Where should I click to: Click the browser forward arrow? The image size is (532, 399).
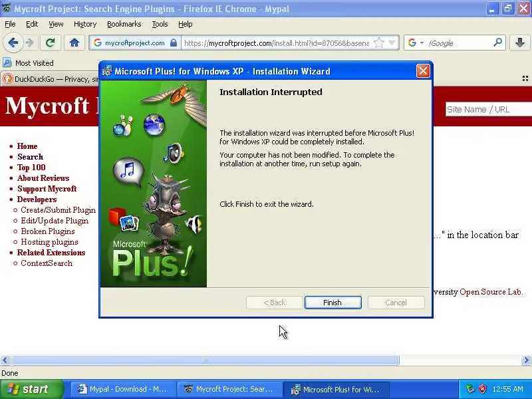30,43
